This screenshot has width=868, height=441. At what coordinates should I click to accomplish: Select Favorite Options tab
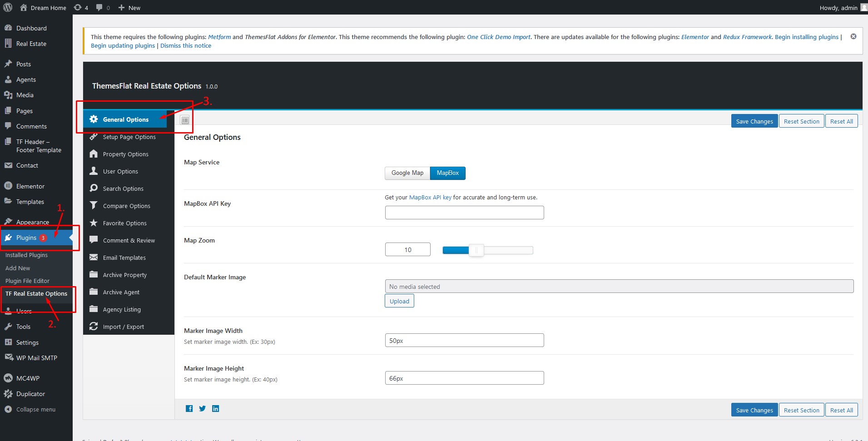click(x=129, y=223)
